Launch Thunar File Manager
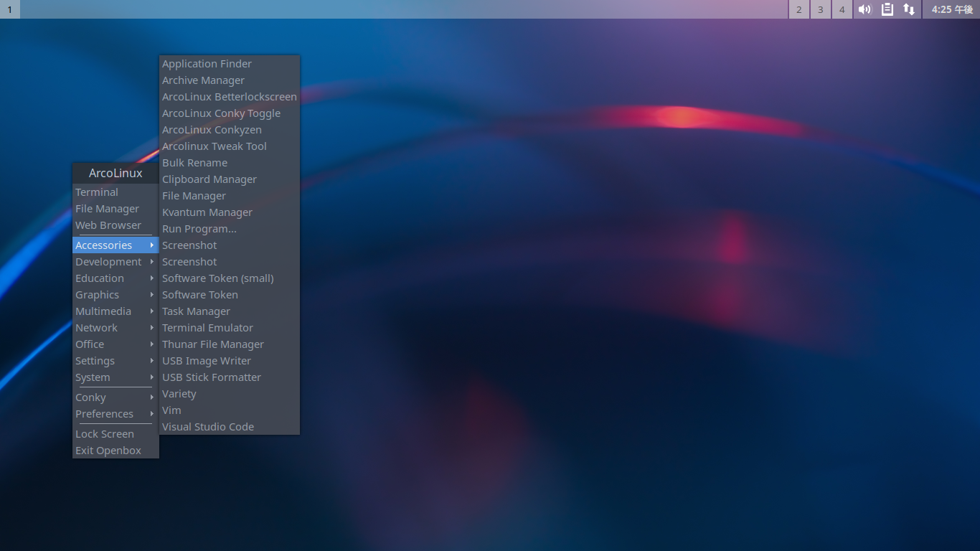Viewport: 980px width, 551px height. pos(229,344)
